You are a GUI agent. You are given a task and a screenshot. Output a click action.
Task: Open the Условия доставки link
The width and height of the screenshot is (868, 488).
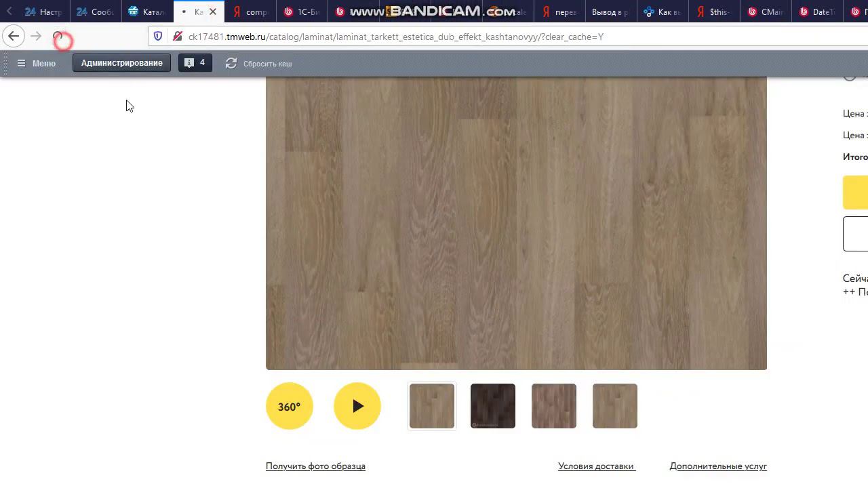click(596, 466)
